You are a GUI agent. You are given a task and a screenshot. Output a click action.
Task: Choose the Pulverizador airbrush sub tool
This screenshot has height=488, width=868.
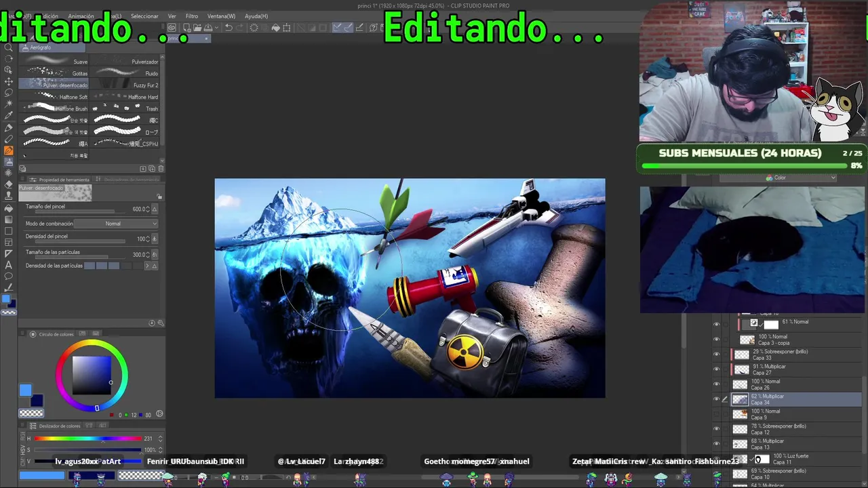click(125, 62)
